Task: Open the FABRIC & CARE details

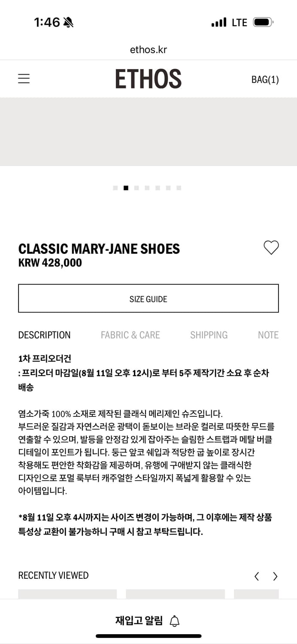Action: point(130,335)
